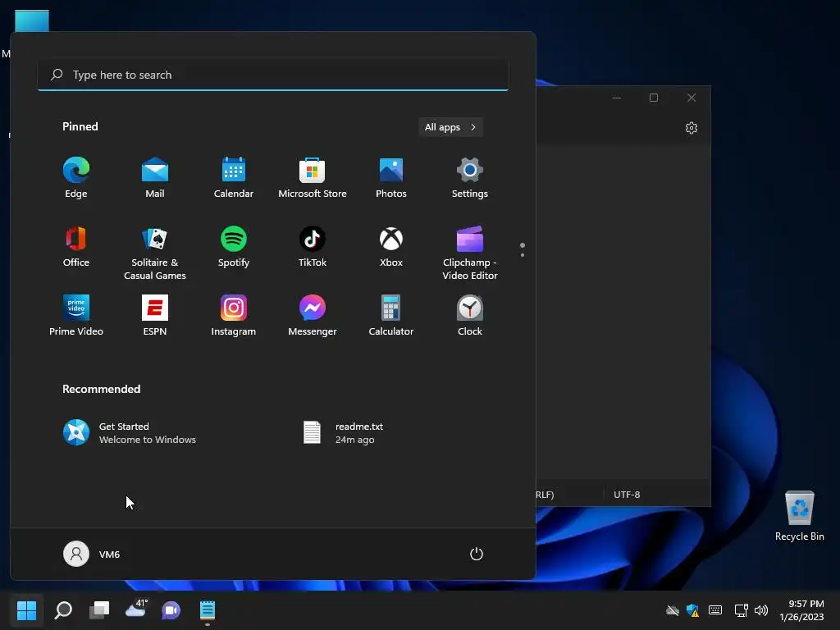The height and width of the screenshot is (630, 840).
Task: Open the Messenger app
Action: coord(313,316)
